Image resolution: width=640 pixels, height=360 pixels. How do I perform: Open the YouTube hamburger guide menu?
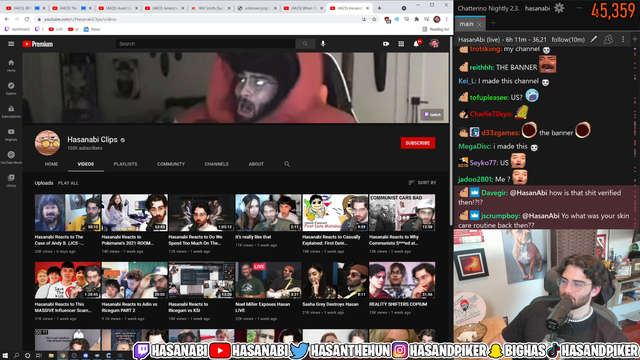pos(11,44)
